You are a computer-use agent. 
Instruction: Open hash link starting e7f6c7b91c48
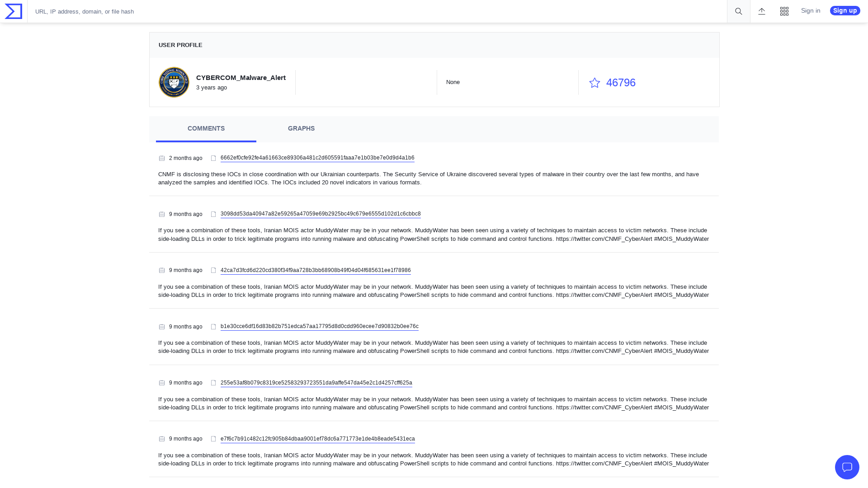(x=318, y=439)
